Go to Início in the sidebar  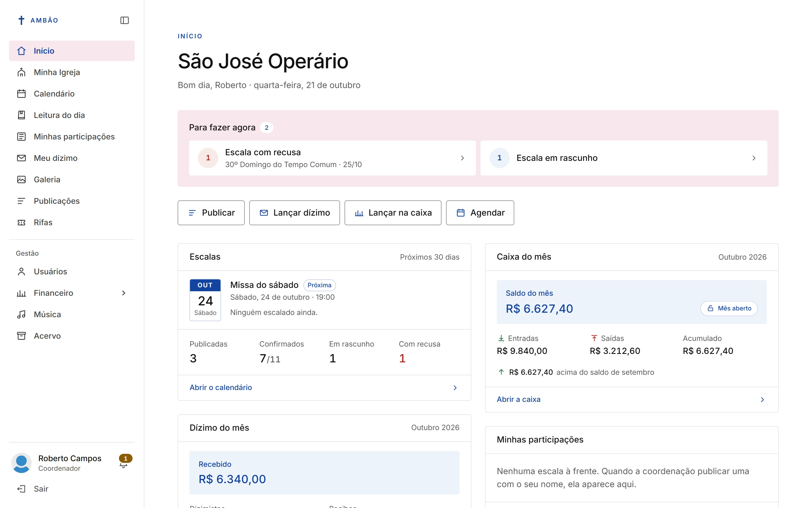72,51
